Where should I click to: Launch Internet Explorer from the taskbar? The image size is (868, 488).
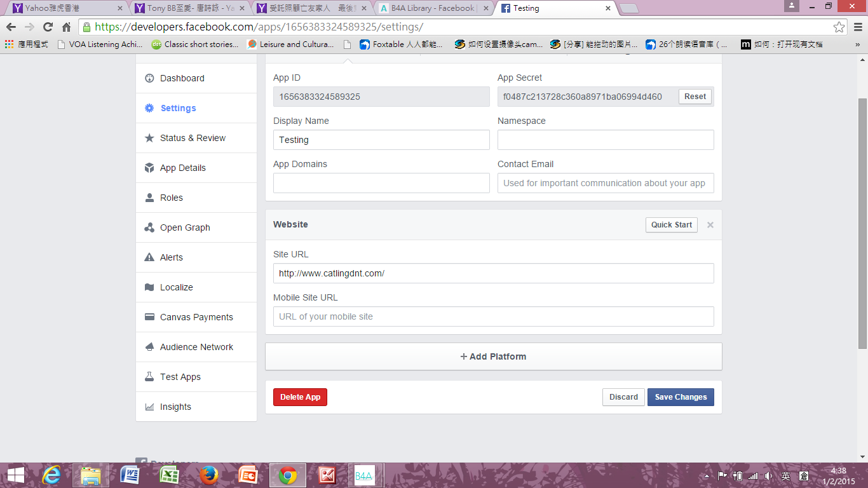coord(53,475)
